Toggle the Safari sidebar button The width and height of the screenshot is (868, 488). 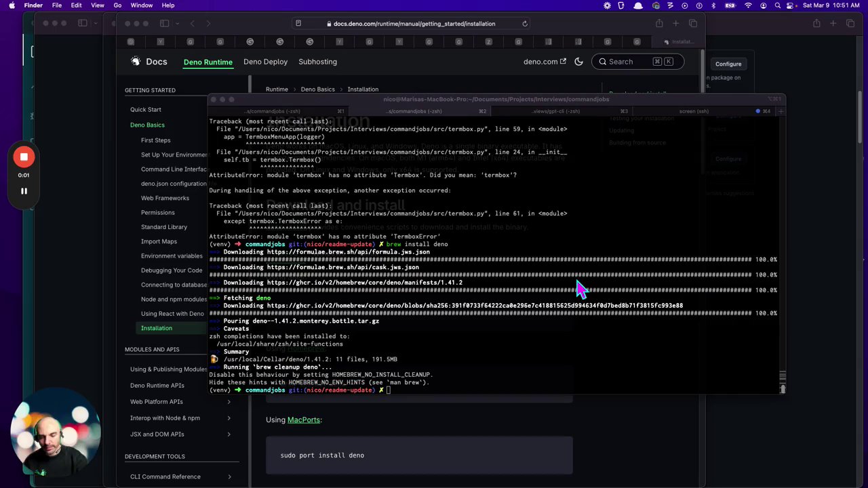tap(164, 24)
